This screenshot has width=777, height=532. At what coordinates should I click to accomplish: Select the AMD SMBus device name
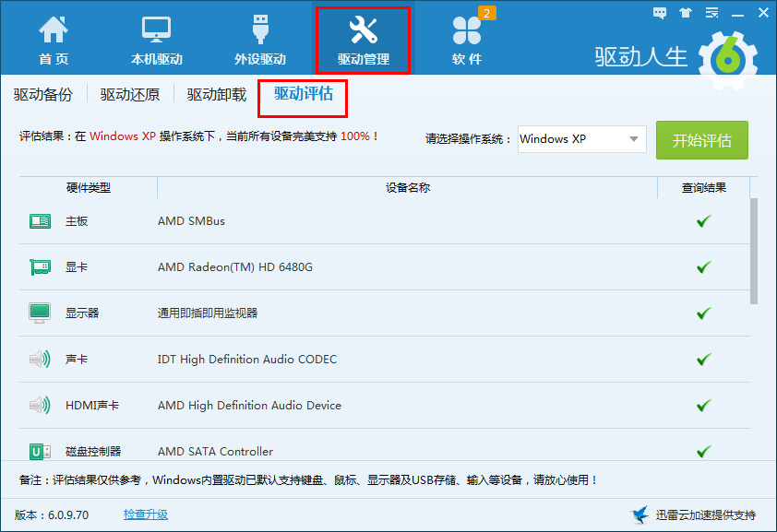[x=191, y=220]
